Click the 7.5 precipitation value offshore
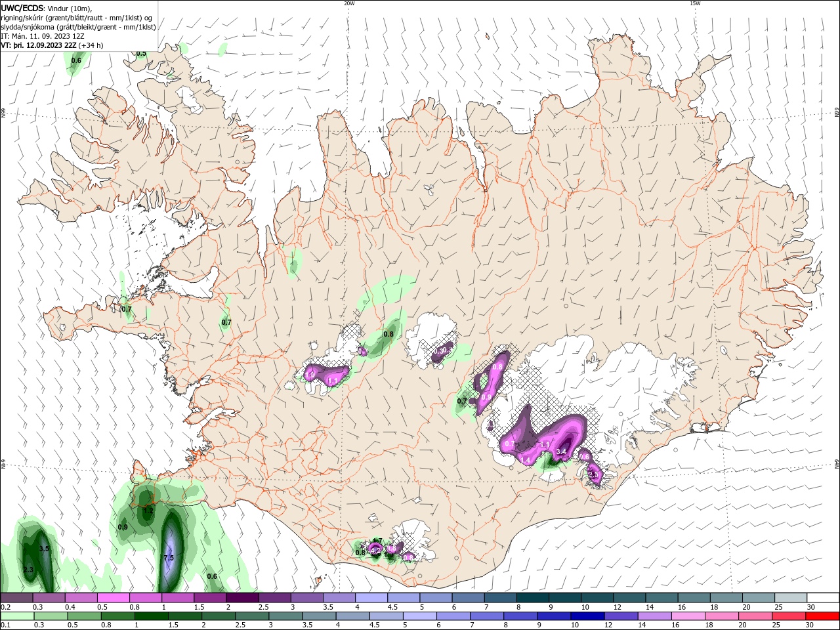The image size is (840, 630). click(169, 558)
